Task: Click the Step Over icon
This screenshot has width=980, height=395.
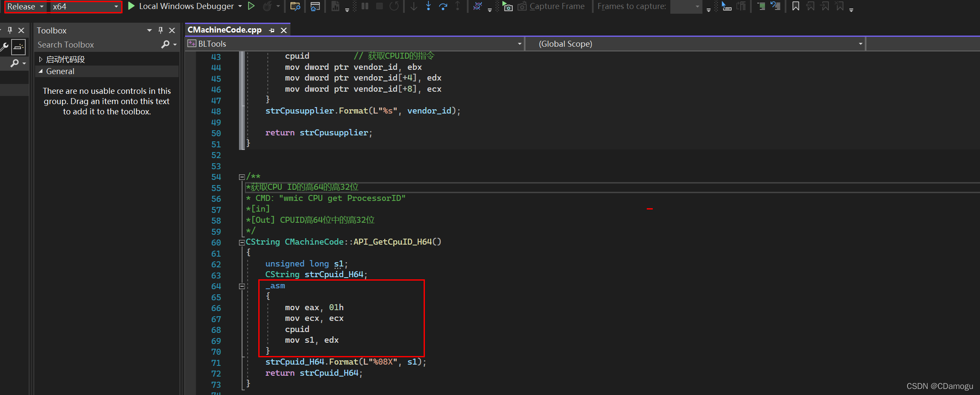Action: point(443,6)
